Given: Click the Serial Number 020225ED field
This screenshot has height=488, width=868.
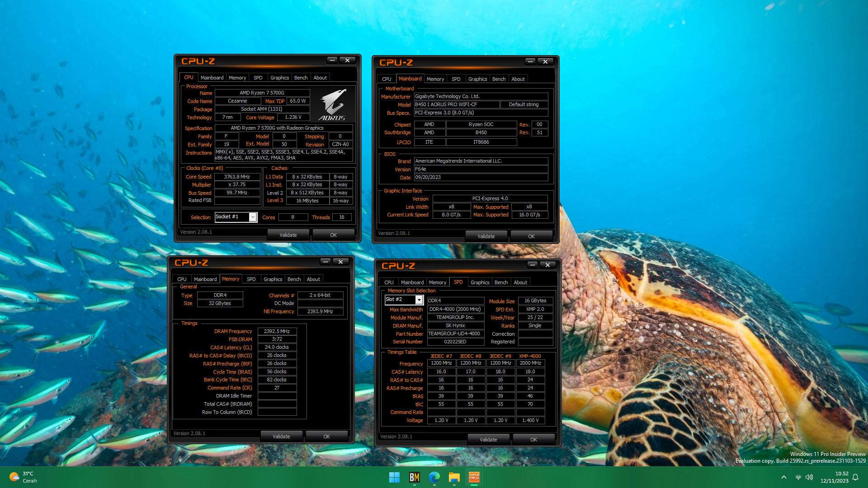Looking at the screenshot, I should click(x=455, y=342).
